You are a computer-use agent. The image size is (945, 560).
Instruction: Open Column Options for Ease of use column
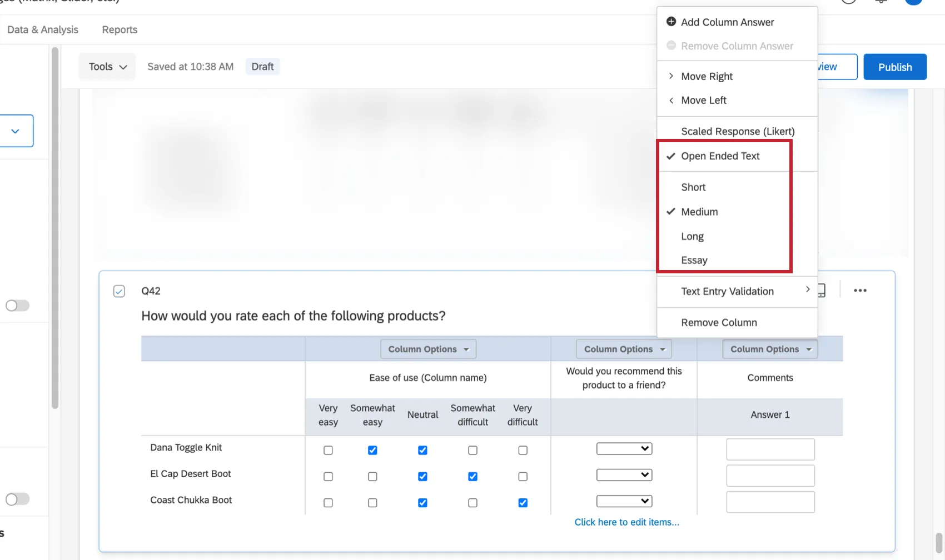click(427, 349)
